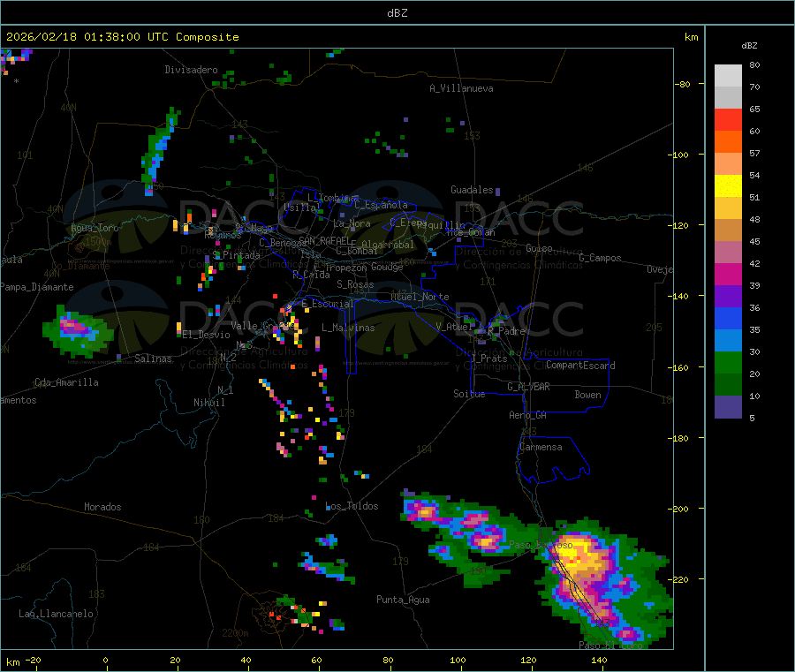Select the Morados place label

coord(103,507)
